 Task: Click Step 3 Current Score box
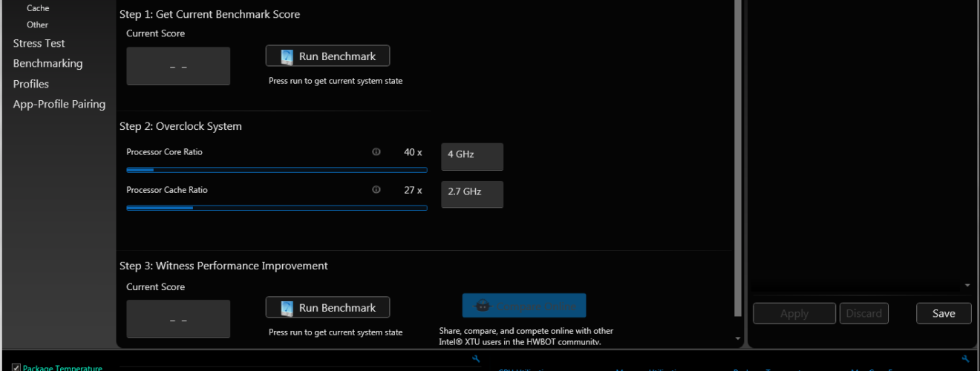(178, 319)
